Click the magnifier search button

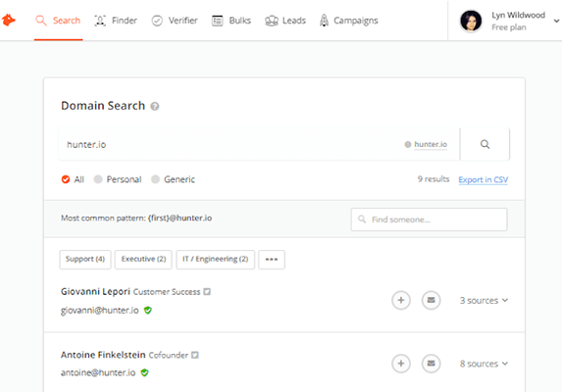485,144
